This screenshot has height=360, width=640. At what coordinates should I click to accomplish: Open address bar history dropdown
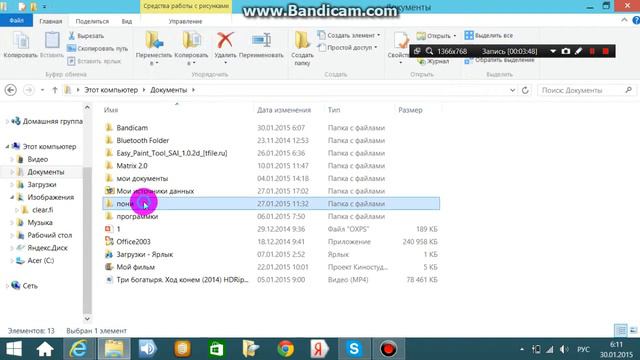pyautogui.click(x=512, y=90)
